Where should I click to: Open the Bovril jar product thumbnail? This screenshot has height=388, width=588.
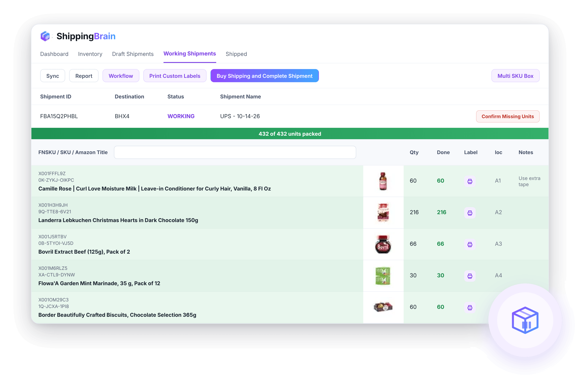pos(383,244)
